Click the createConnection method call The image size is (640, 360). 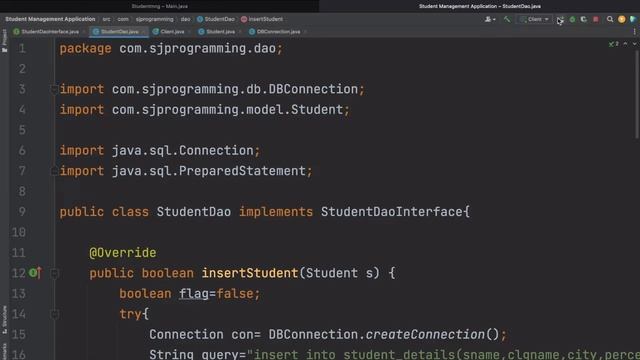pyautogui.click(x=424, y=334)
